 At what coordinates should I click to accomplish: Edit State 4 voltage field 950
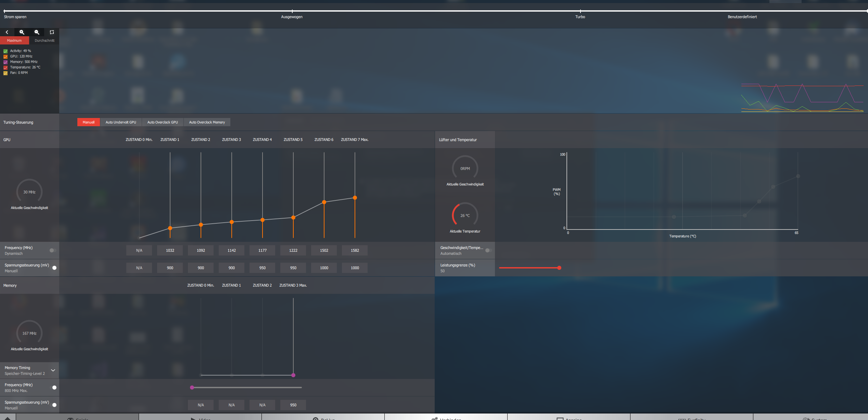coord(263,268)
